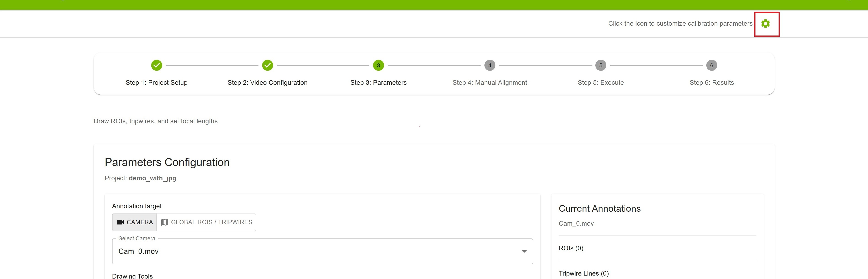
Task: Click the Current Annotations heading
Action: tap(599, 208)
